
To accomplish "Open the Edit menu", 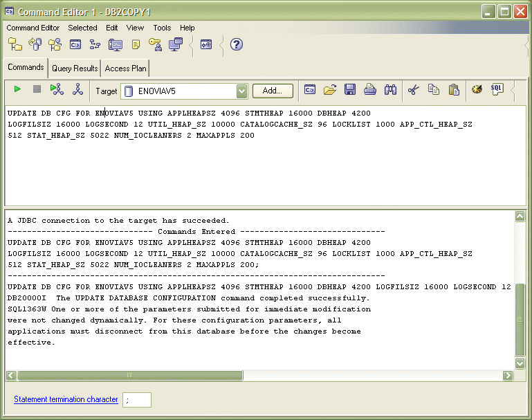I will [111, 28].
